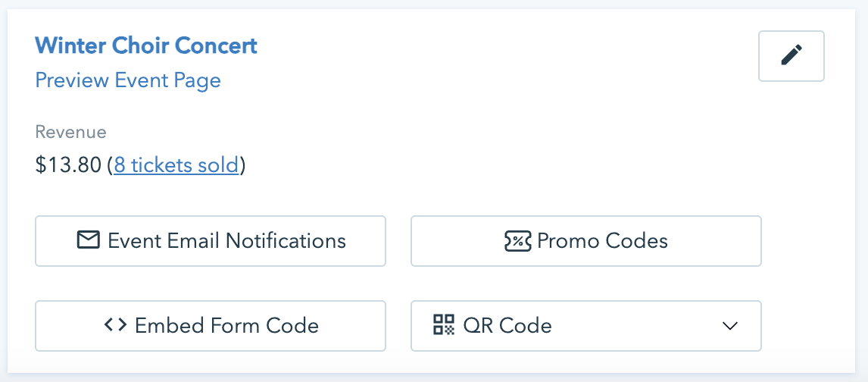Click the QR grid icon

[443, 325]
